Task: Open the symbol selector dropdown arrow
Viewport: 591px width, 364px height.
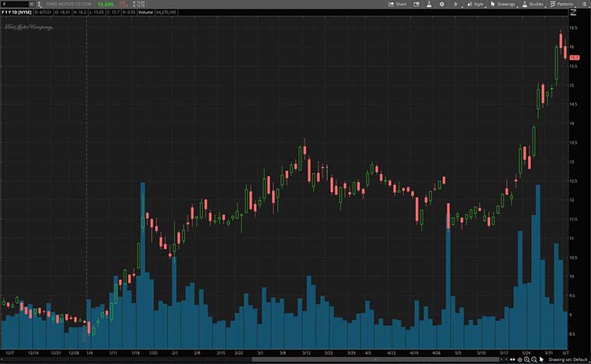Action: (32, 4)
